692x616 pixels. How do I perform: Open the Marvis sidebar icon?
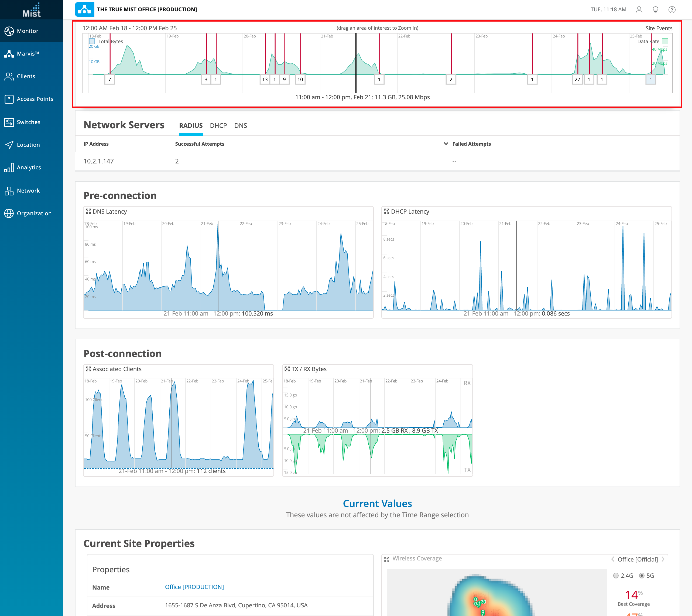(9, 53)
